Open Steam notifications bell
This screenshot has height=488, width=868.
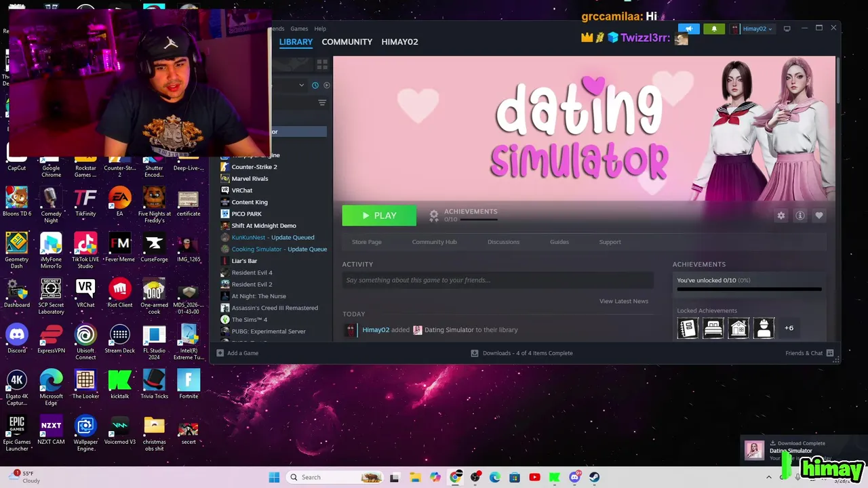click(x=713, y=28)
